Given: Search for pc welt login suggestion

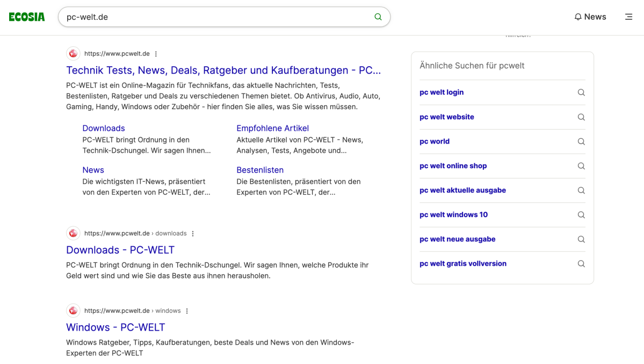Looking at the screenshot, I should [442, 92].
